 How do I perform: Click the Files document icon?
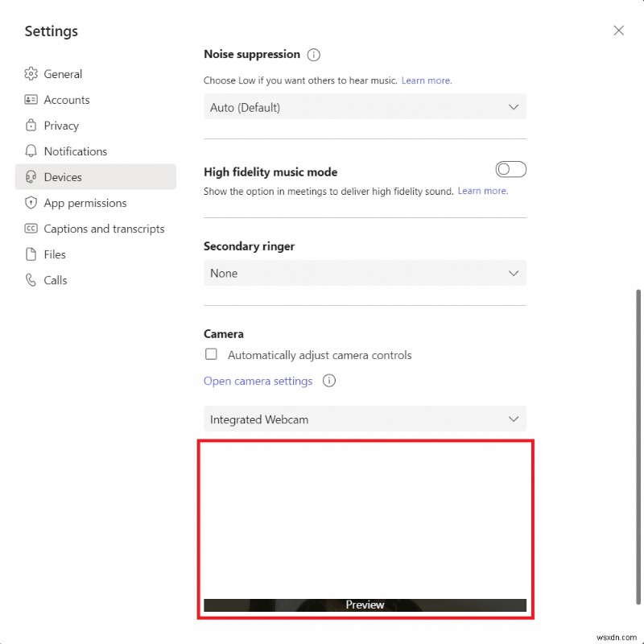click(x=31, y=254)
